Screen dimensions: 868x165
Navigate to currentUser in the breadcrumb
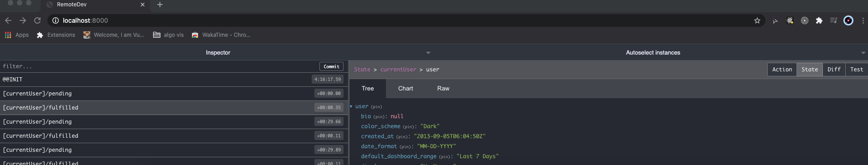coord(398,70)
